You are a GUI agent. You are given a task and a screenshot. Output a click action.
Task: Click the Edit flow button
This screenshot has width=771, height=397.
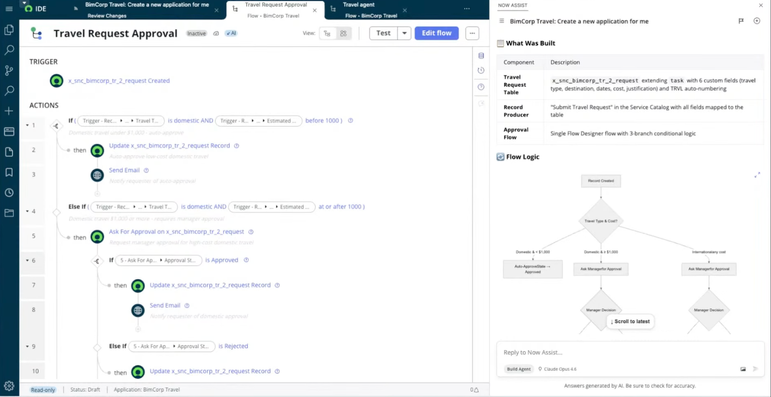pos(437,33)
